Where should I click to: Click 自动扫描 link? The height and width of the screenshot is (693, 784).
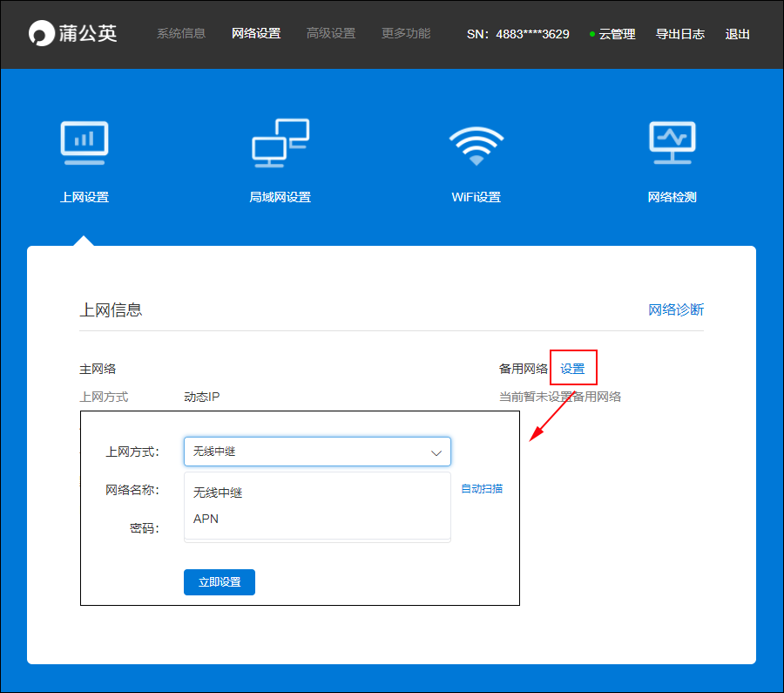(x=482, y=489)
